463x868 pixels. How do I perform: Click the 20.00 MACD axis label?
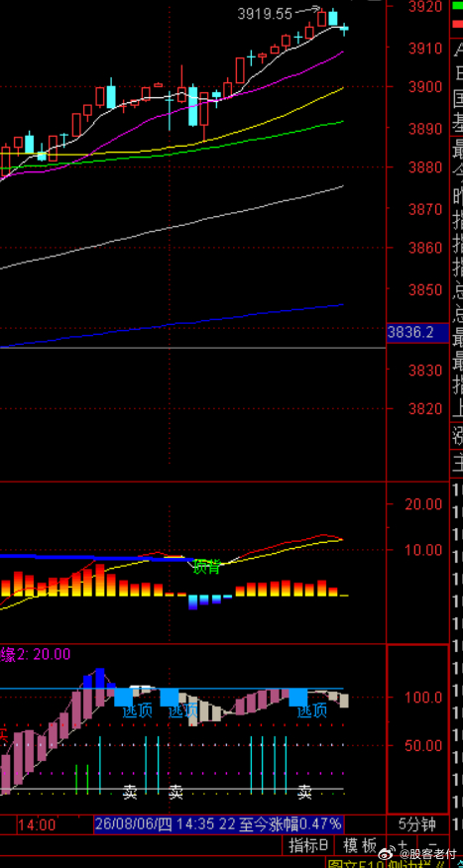click(x=422, y=503)
